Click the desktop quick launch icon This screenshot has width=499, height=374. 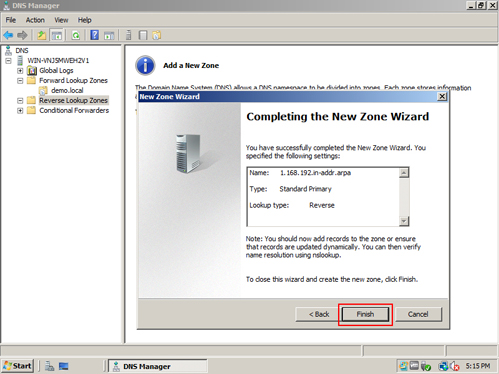pos(63,366)
